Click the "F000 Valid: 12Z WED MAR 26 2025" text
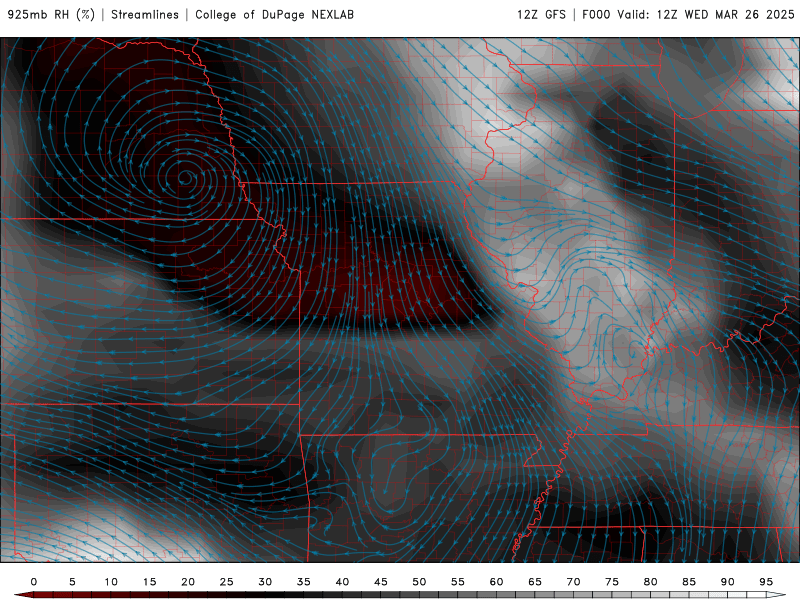800x600 pixels. pos(688,15)
